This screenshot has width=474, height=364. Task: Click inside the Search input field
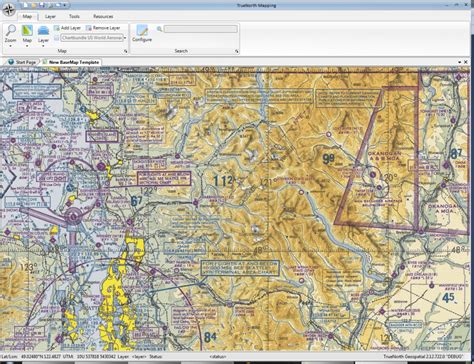coord(201,29)
